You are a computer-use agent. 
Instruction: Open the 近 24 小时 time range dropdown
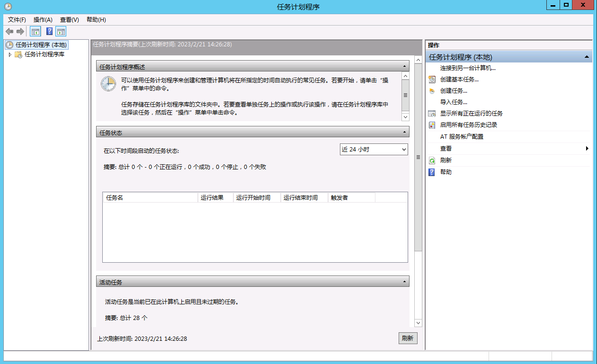(x=374, y=150)
